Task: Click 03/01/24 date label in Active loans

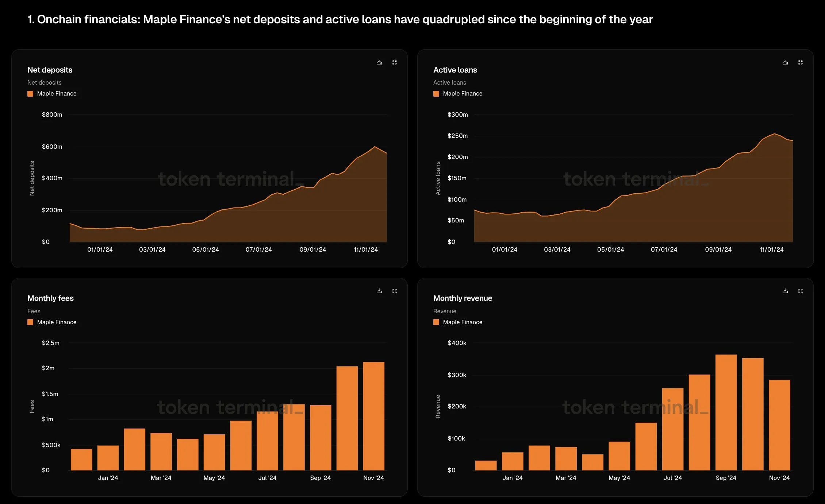Action: (557, 249)
